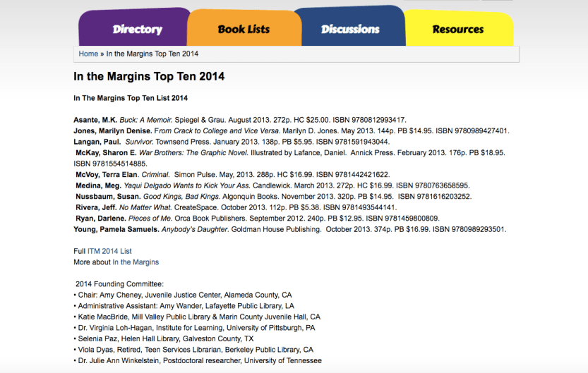Viewport: 588px width, 373px height.
Task: Click the Asante, M.K. author name
Action: tap(95, 120)
